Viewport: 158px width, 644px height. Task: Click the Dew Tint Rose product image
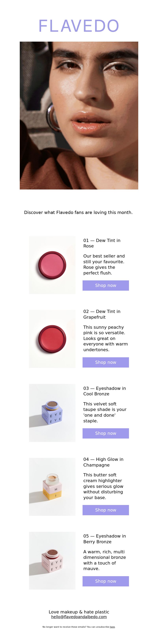click(x=52, y=265)
